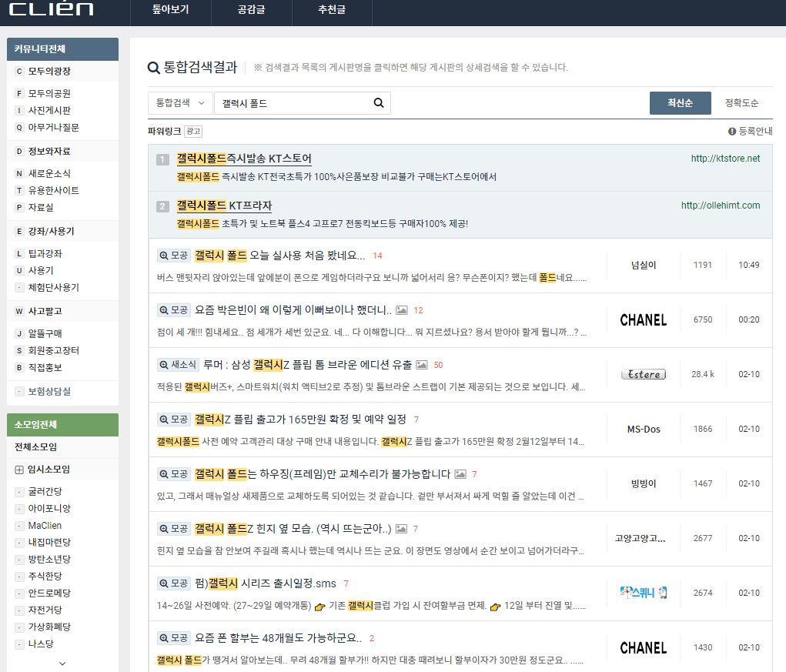Click the 모공 board tag on 실사용 처음 봤네요 post
The image size is (786, 672).
[x=173, y=256]
